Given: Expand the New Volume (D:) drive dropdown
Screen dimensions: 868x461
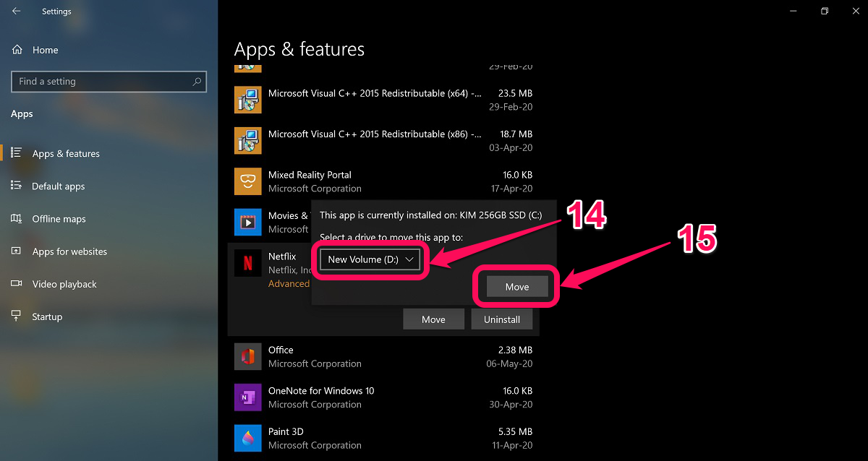Looking at the screenshot, I should pyautogui.click(x=370, y=259).
